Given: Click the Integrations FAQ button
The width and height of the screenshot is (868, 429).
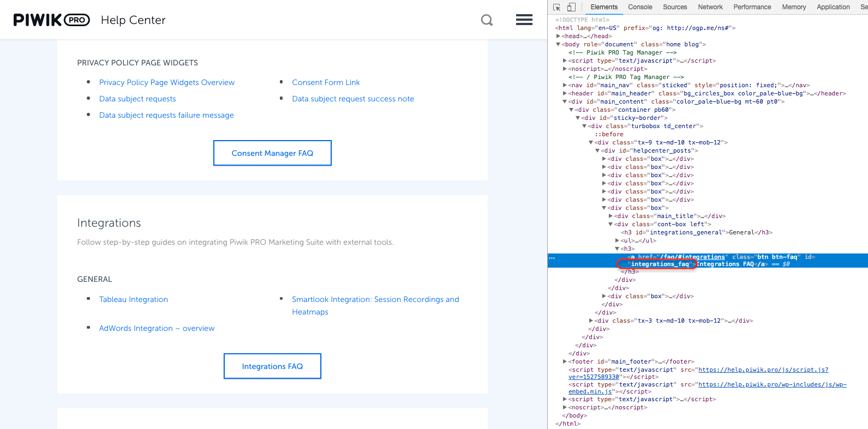Looking at the screenshot, I should (272, 366).
